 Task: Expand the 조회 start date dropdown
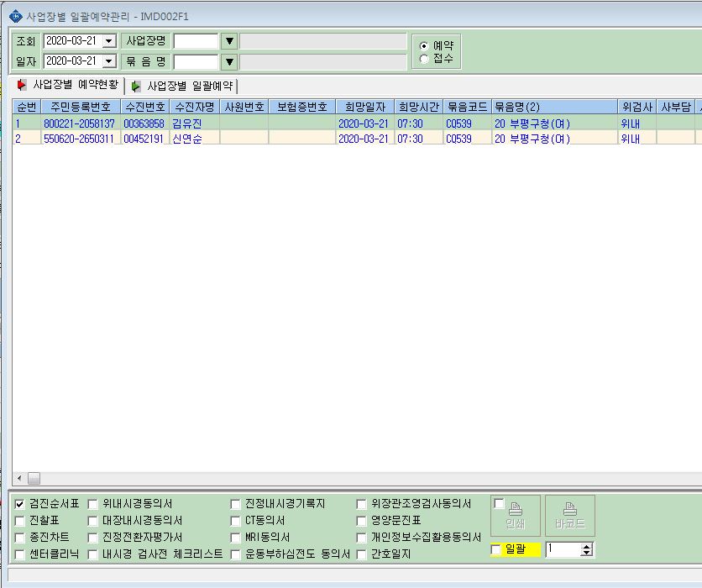click(109, 41)
